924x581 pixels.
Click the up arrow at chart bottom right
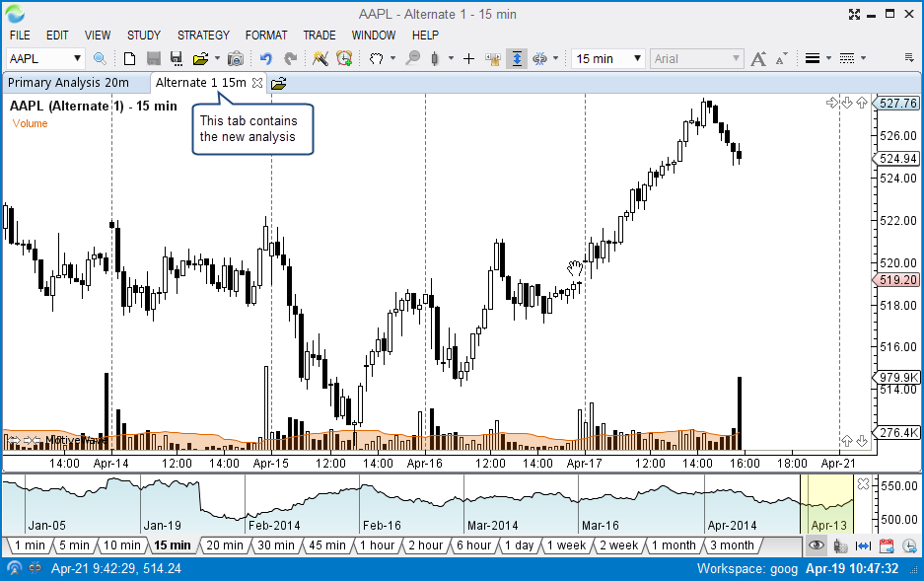[847, 441]
